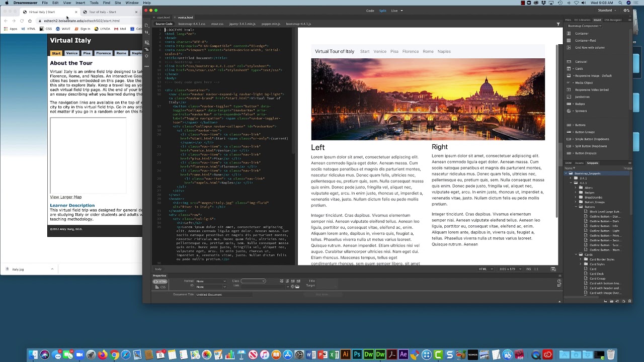The image size is (644, 362).
Task: Open the Insert menu in menu bar
Action: 80,3
